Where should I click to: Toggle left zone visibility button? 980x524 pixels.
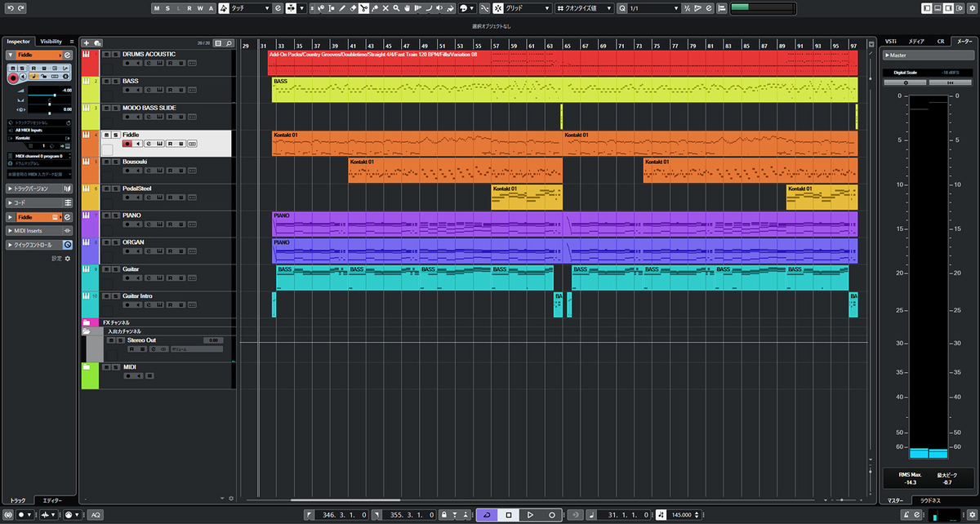pyautogui.click(x=926, y=7)
